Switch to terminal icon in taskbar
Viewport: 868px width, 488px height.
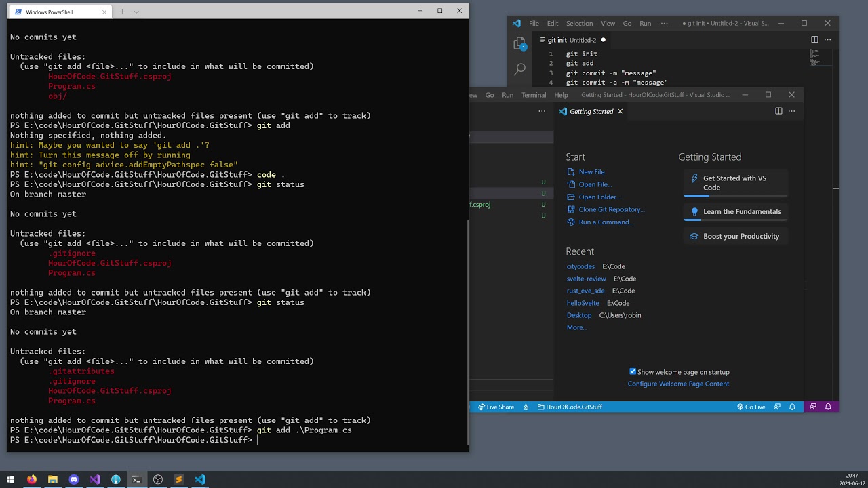click(x=137, y=479)
